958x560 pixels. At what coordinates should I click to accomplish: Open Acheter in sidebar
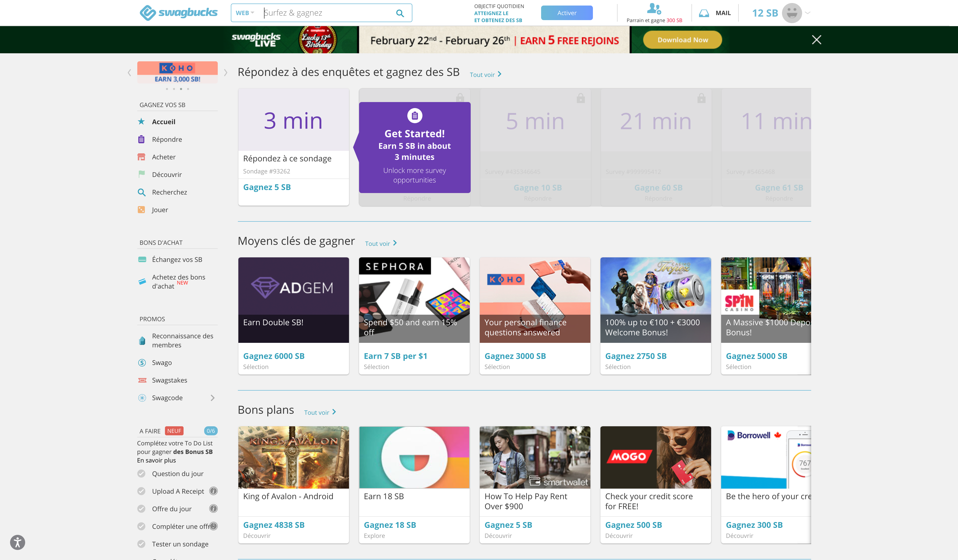click(164, 157)
